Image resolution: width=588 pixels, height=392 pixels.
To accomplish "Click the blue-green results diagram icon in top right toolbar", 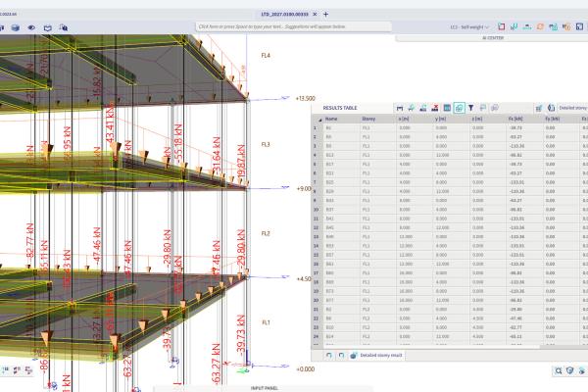I will pyautogui.click(x=514, y=26).
